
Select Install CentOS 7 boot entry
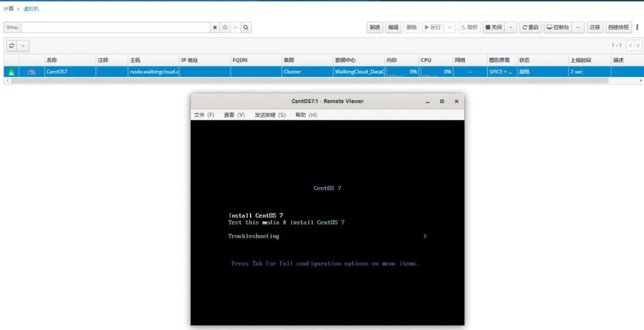(255, 216)
